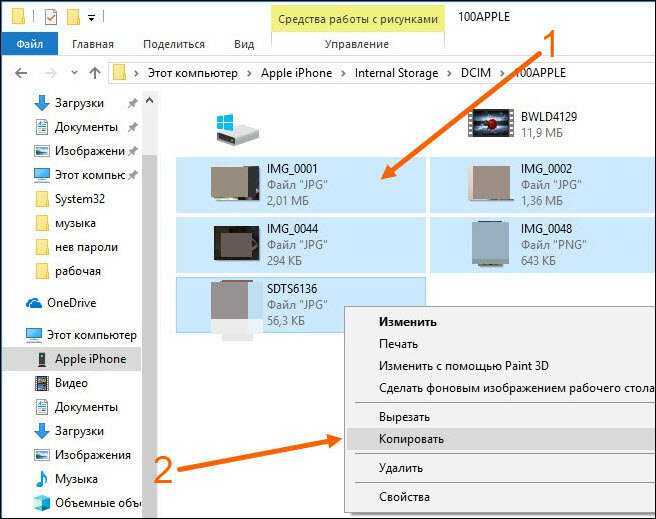The height and width of the screenshot is (519, 656).
Task: Click the properties icon in quick access toolbar
Action: [51, 17]
